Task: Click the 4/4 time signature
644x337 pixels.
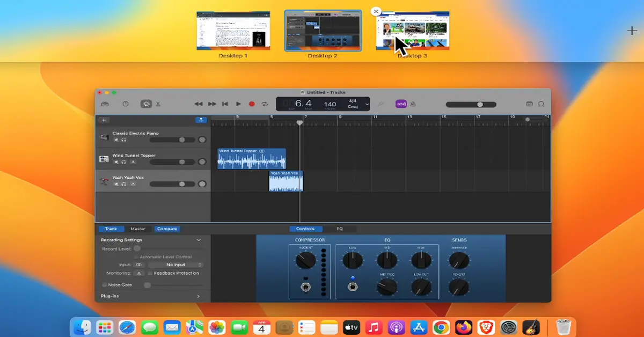Action: point(353,100)
